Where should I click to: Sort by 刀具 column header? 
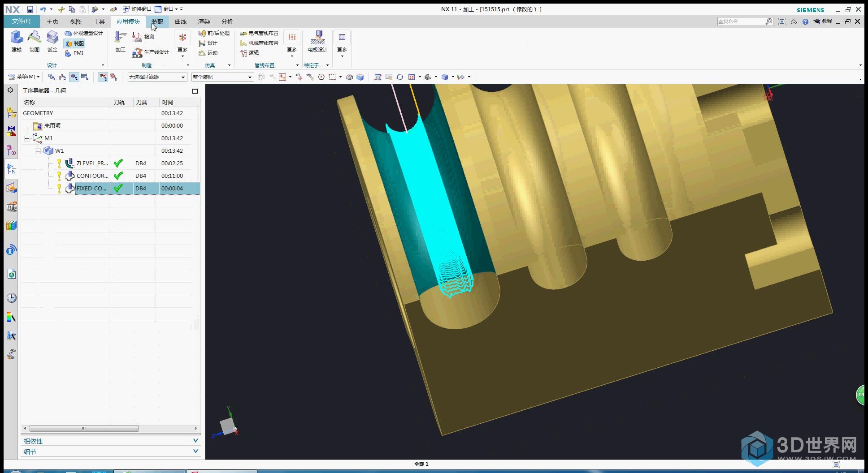146,103
